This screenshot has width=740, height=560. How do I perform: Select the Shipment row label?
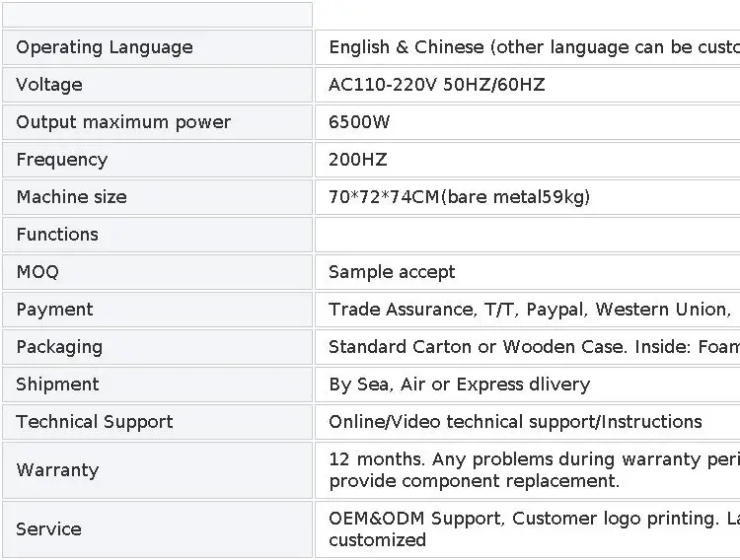click(57, 385)
